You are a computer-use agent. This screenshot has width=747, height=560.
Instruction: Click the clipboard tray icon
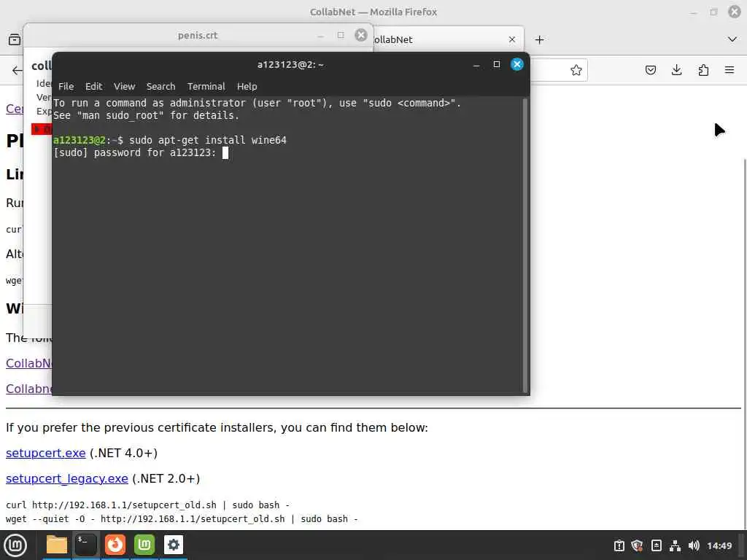(619, 545)
